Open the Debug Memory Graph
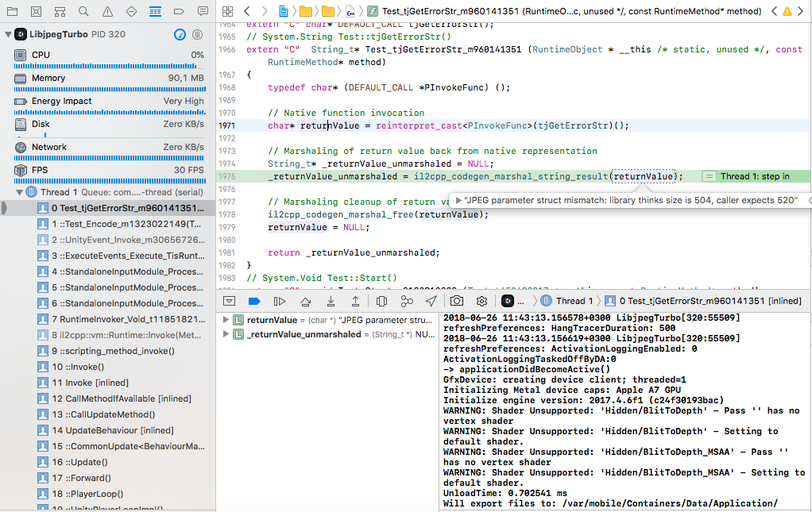812x512 pixels. tap(408, 301)
